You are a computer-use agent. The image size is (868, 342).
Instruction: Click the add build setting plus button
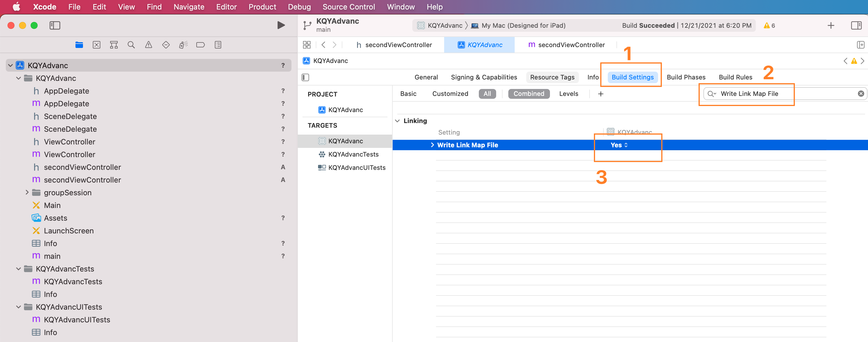click(601, 94)
